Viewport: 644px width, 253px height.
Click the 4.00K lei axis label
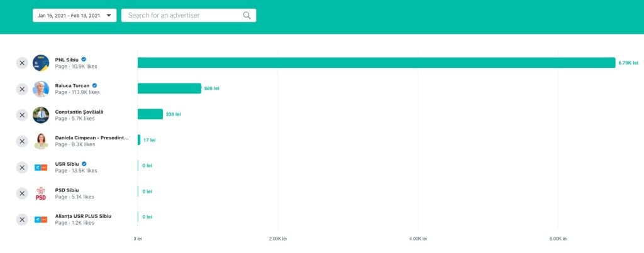pos(418,239)
